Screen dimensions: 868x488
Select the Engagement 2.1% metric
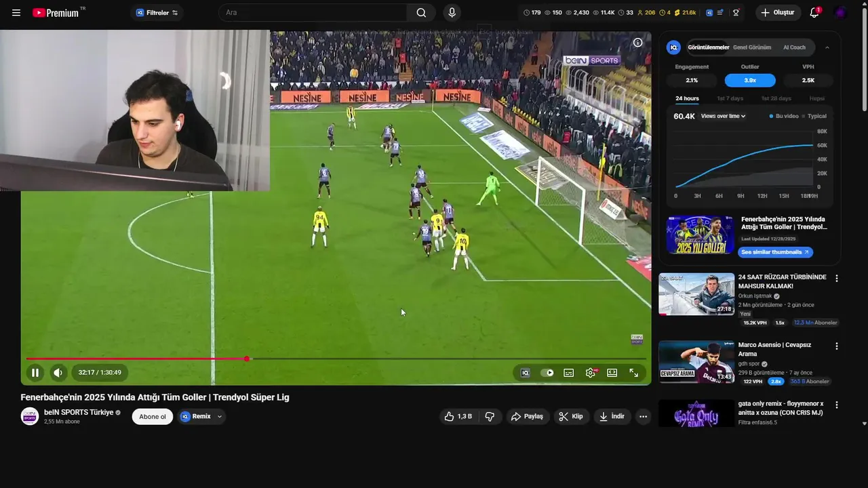click(692, 80)
